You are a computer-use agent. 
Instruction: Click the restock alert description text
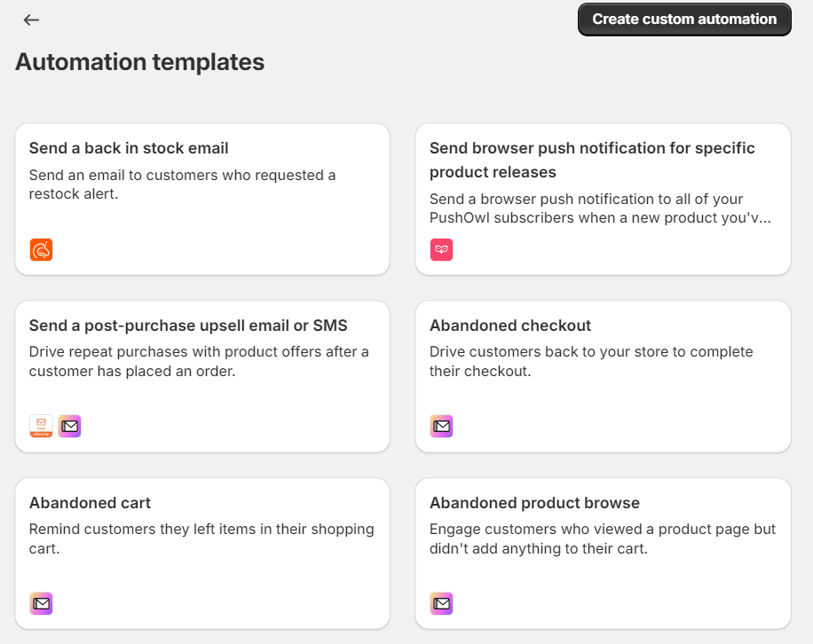(x=183, y=185)
